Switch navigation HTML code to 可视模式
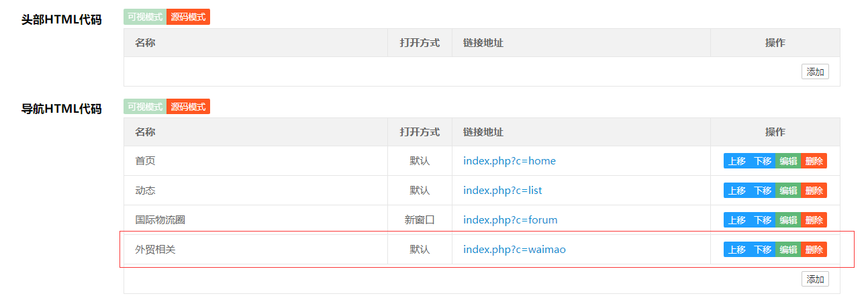Viewport: 868px width, 302px height. (145, 107)
